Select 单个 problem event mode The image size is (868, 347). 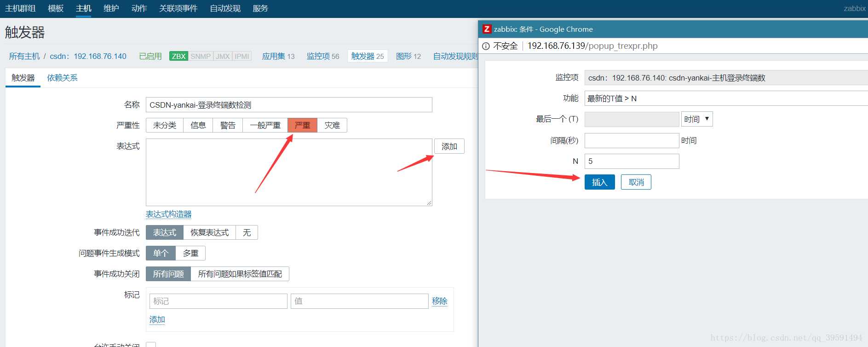[x=161, y=253]
